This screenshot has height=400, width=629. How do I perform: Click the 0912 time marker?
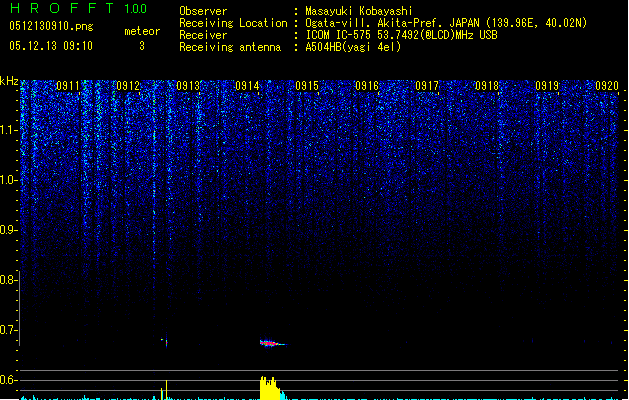pyautogui.click(x=128, y=86)
